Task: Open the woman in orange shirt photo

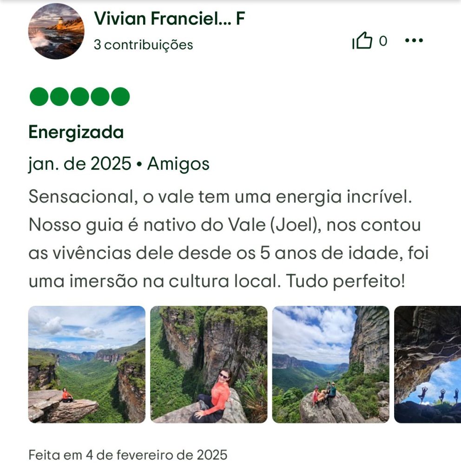Action: coord(209,364)
